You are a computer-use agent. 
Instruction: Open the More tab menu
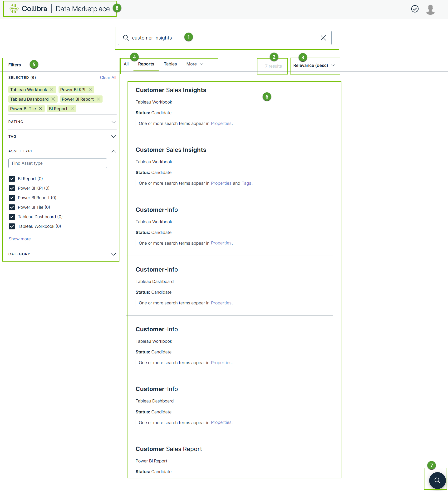pos(195,64)
